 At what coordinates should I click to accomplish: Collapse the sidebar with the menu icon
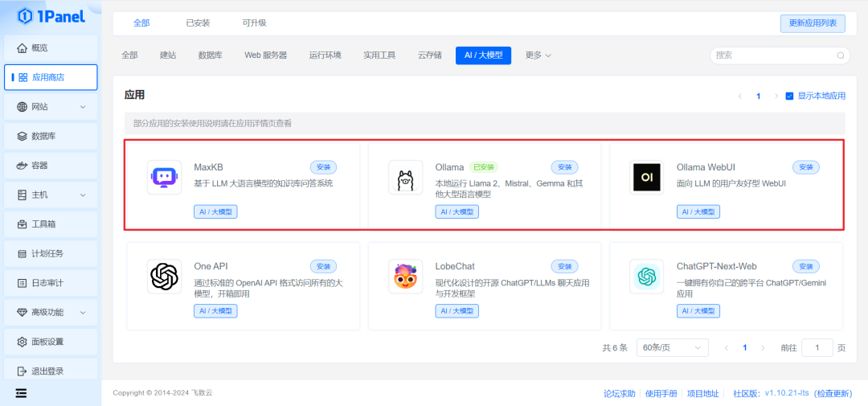[x=21, y=392]
